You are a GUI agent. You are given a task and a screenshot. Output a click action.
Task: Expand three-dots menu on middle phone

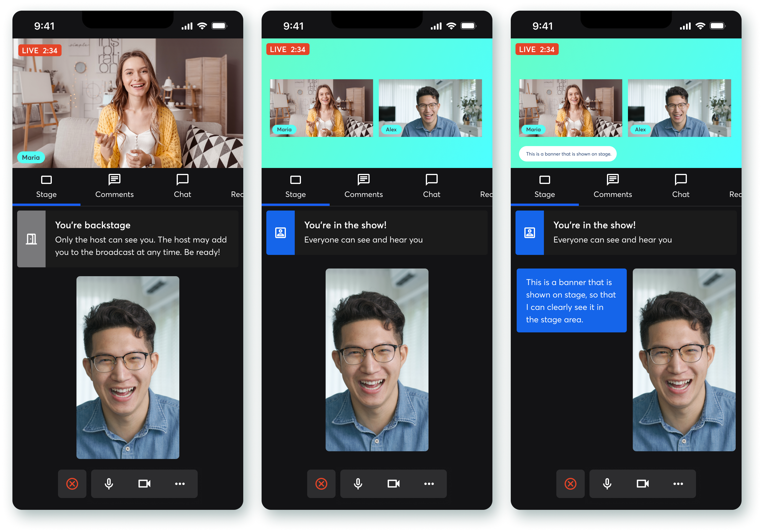click(429, 484)
